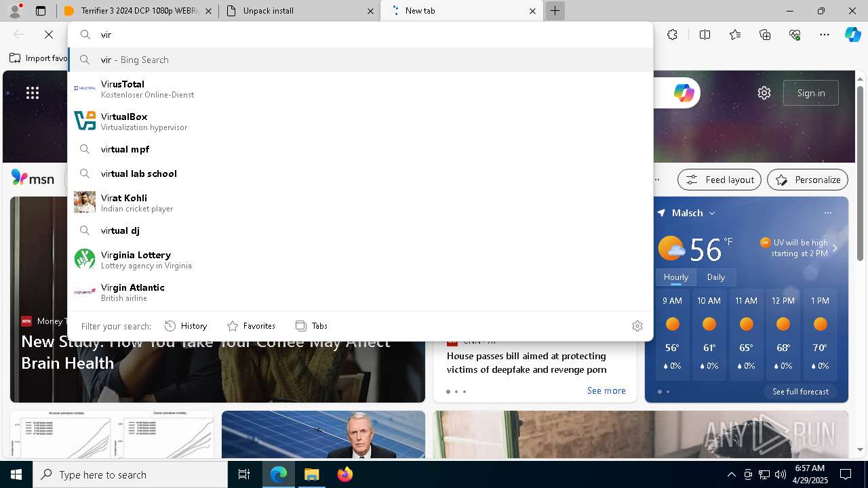868x488 pixels.
Task: Close the Terrifier 3 tab
Action: 208,11
